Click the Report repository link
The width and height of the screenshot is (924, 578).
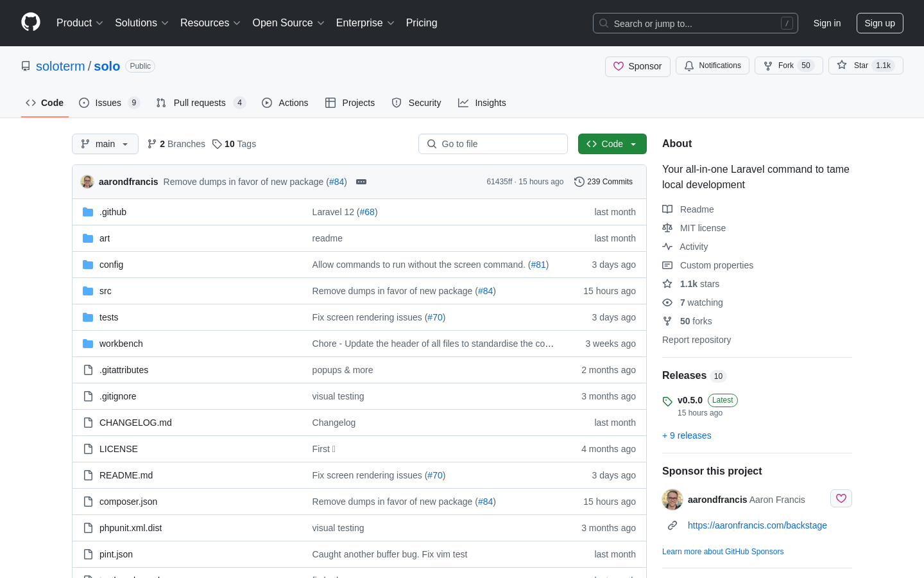pyautogui.click(x=696, y=340)
